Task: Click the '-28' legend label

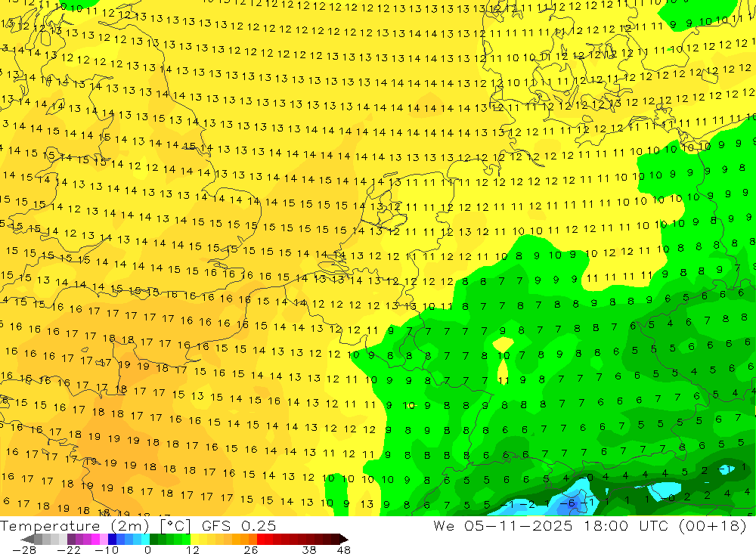Action: tap(24, 550)
